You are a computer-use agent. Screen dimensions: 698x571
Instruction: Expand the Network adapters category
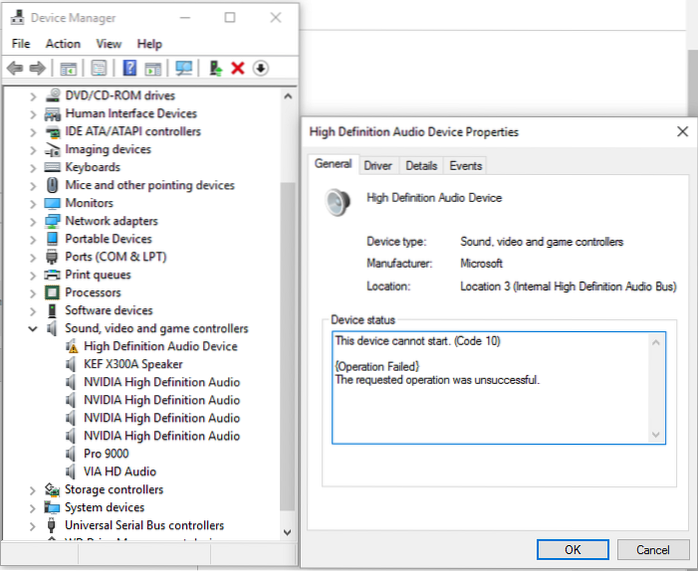tap(33, 221)
